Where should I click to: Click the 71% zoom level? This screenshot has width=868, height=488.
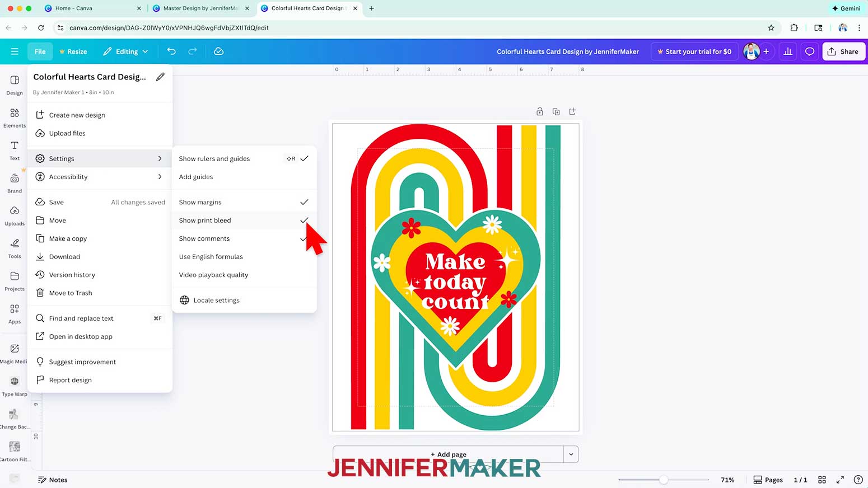727,480
